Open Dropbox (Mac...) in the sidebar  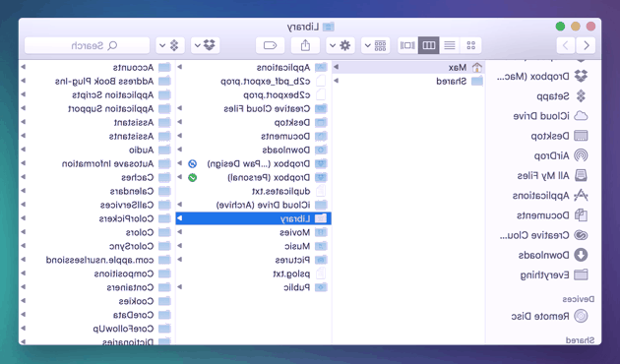[x=542, y=76]
